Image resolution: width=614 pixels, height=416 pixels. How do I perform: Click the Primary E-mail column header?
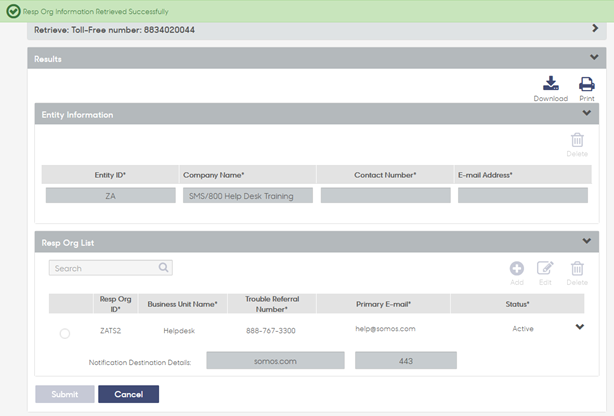383,304
